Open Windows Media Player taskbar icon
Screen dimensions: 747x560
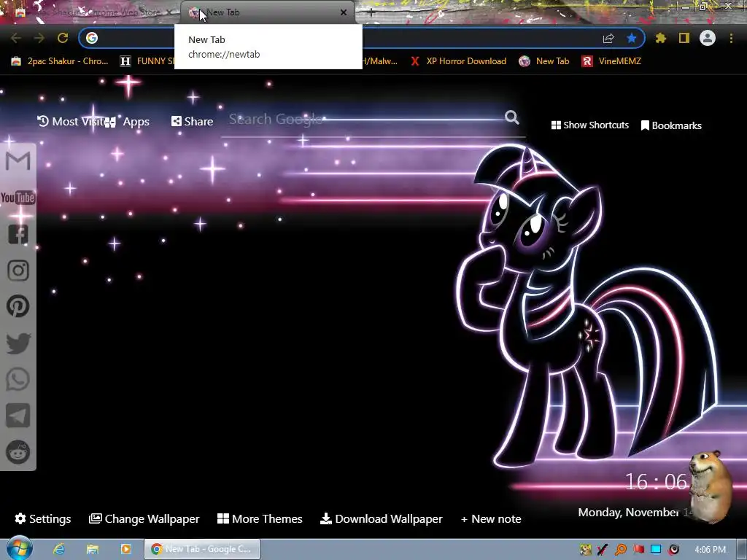[x=125, y=549]
